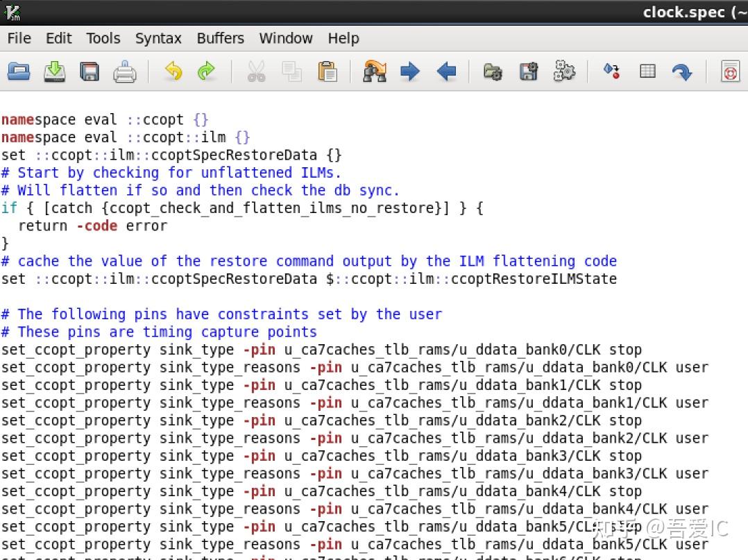748x560 pixels.
Task: Find next match with the right blue arrow
Action: [x=410, y=71]
